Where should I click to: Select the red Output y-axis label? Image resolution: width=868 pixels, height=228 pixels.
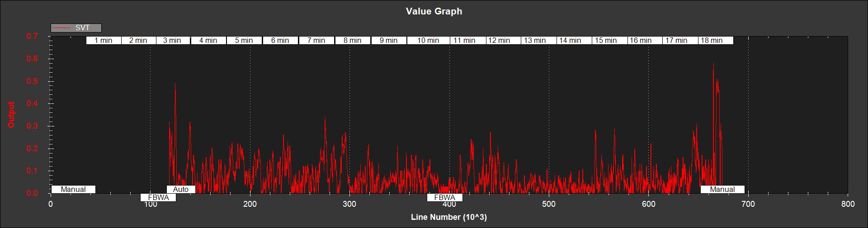11,115
